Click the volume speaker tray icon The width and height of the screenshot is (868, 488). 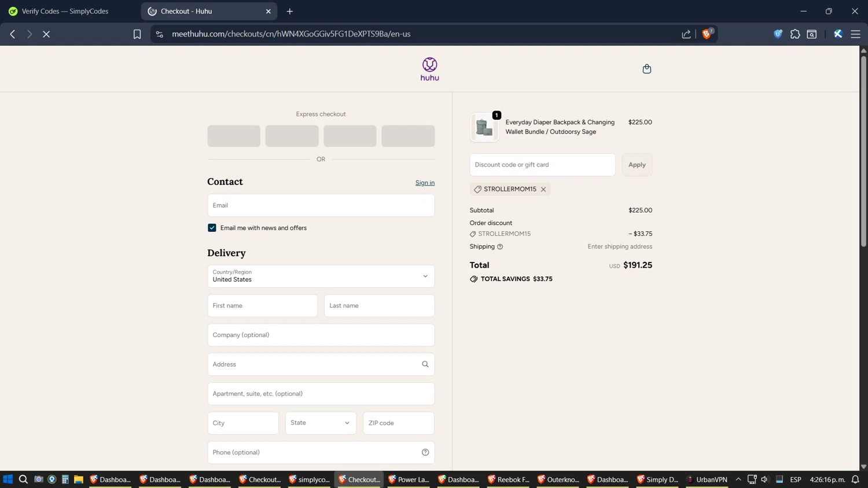764,479
